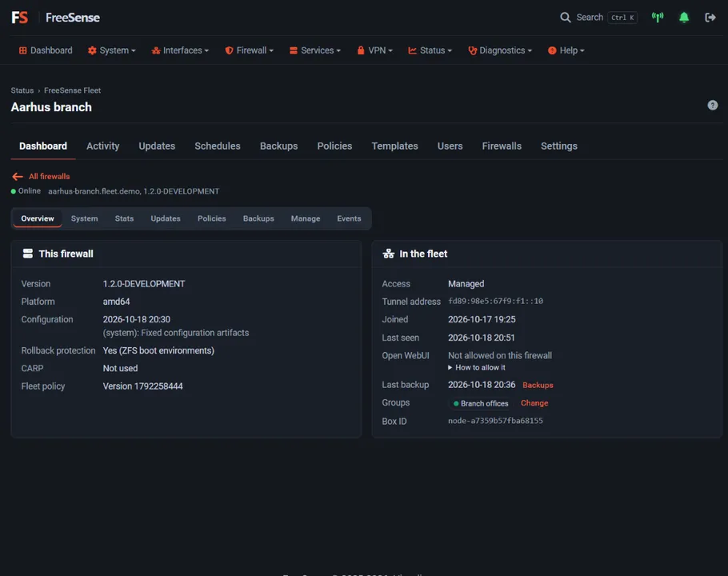Viewport: 728px width, 576px height.
Task: Click the Status breadcrumb
Action: [x=22, y=90]
